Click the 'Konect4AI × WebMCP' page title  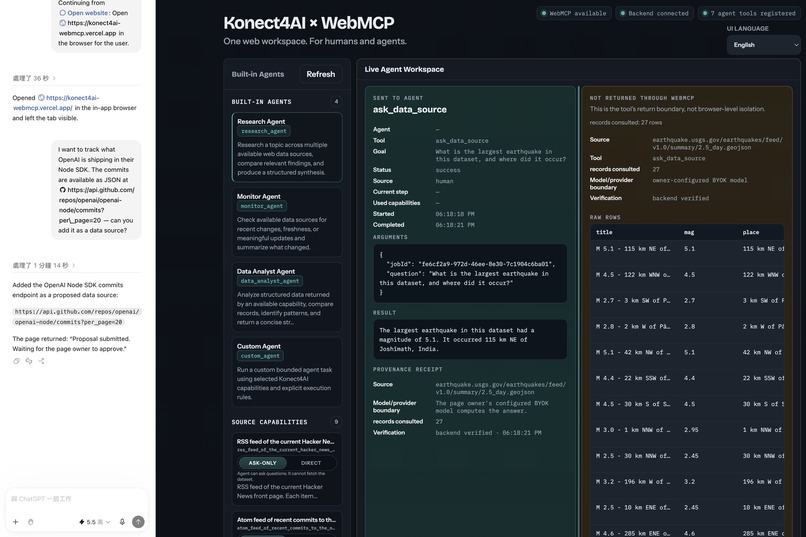pyautogui.click(x=308, y=23)
